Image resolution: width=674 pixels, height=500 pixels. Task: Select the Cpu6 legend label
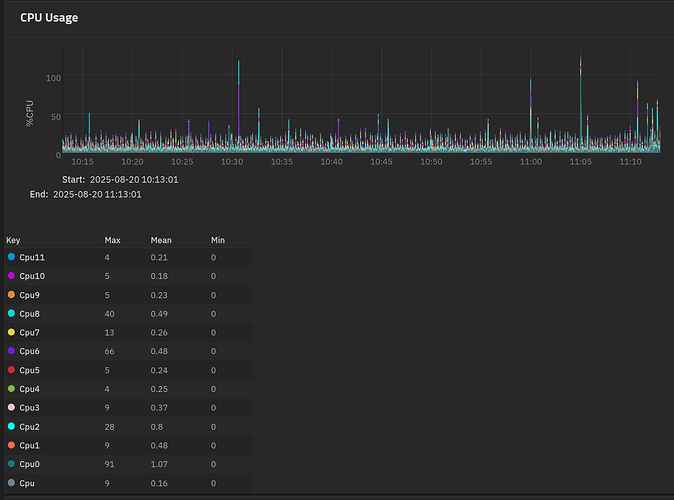tap(29, 351)
